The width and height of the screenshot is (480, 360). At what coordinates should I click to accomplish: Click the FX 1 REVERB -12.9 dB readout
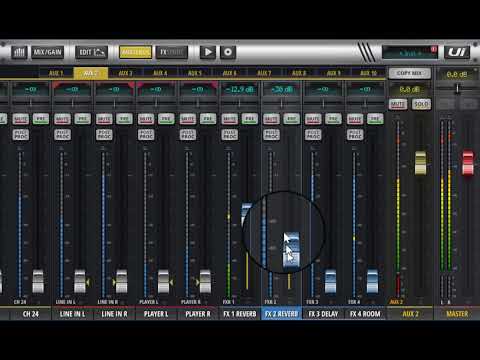(239, 89)
